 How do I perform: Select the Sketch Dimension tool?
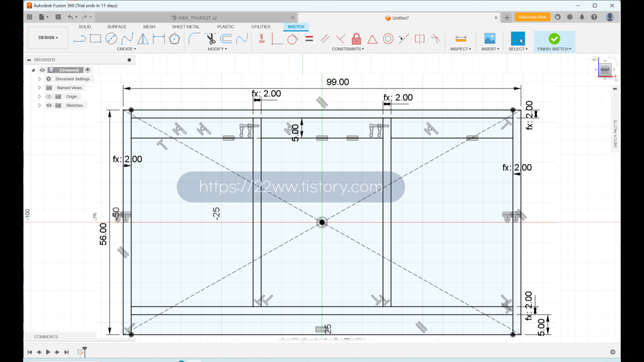[x=159, y=39]
